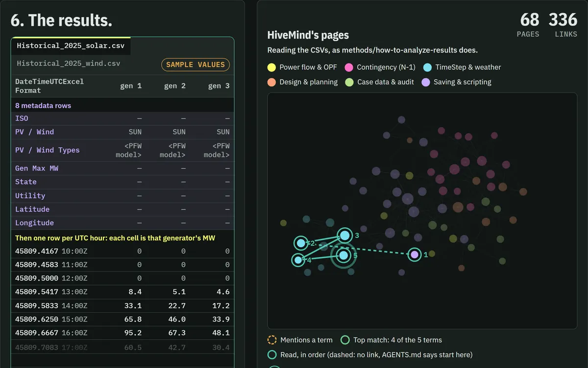Click the pink Contingency (N-1) legend dot
Viewport: 588px width, 368px height.
pos(349,67)
